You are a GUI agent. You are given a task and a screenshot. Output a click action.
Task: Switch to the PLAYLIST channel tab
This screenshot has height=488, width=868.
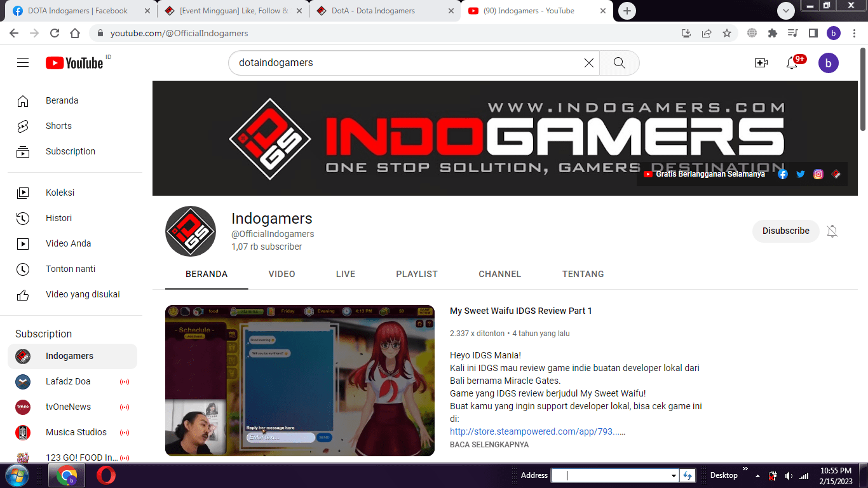tap(417, 274)
